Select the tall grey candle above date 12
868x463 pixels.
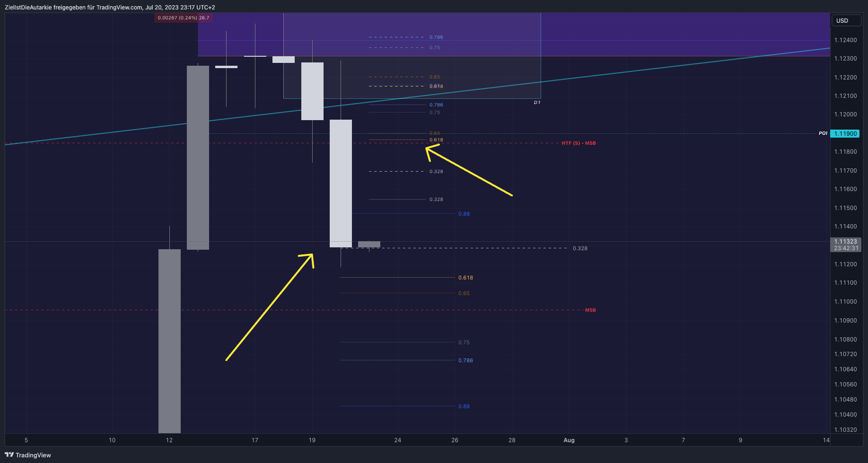(x=169, y=341)
